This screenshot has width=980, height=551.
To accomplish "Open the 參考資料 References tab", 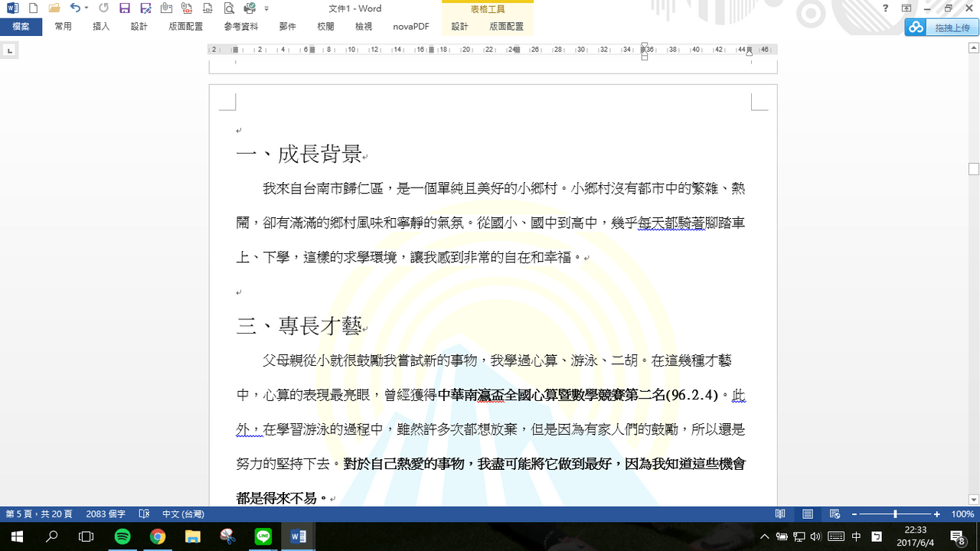I will point(241,26).
